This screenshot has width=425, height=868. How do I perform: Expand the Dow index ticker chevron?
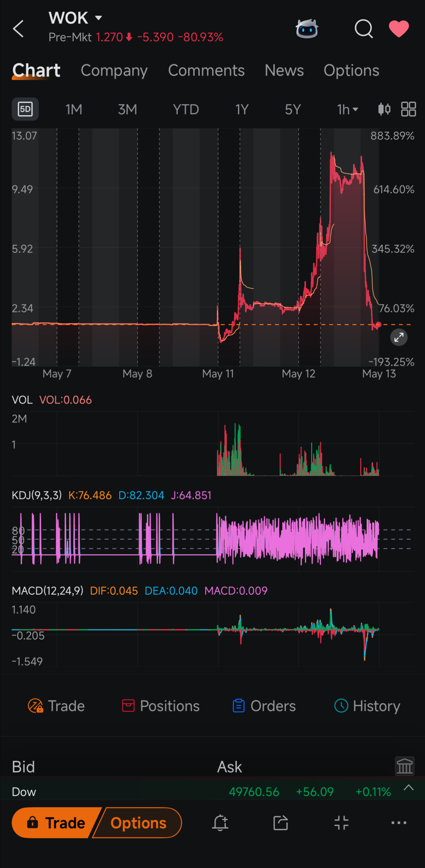click(408, 788)
